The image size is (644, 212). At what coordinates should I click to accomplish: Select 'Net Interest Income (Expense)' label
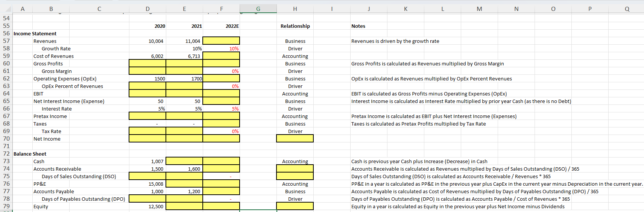pos(69,101)
